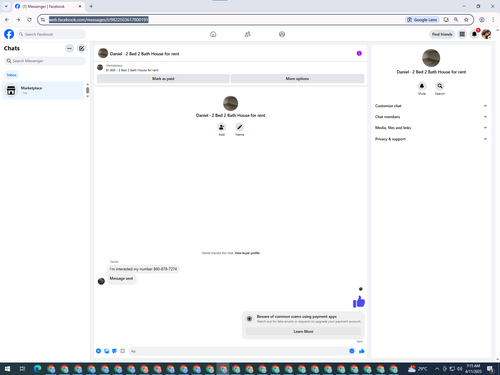Open the Marketplace chat in the list

(43, 90)
